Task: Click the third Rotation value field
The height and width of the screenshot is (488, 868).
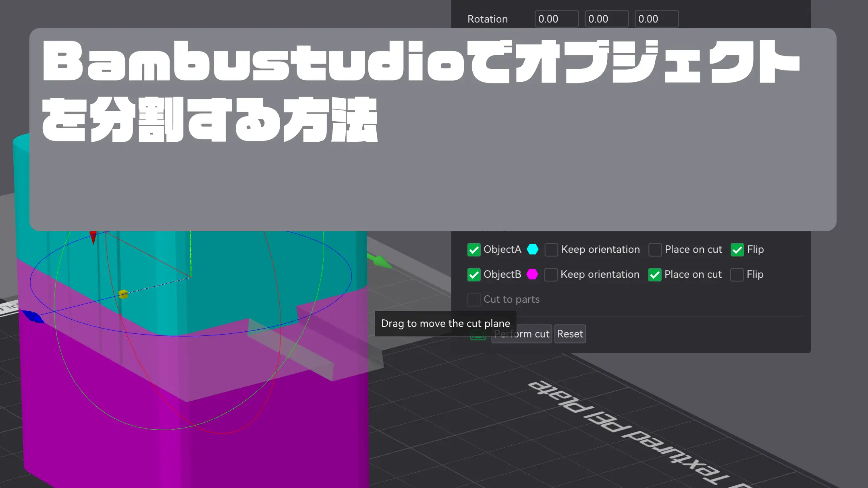Action: (656, 19)
